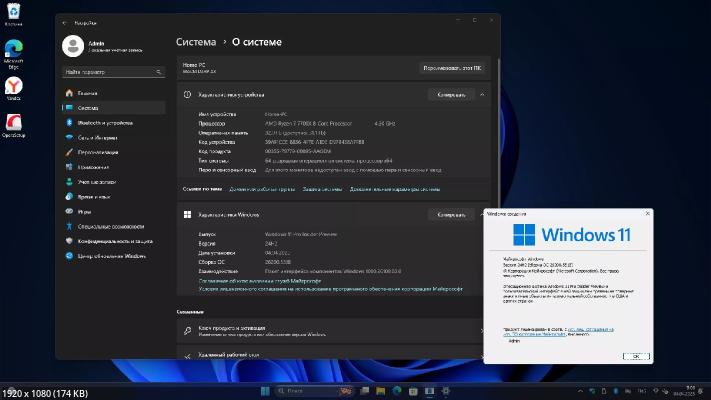Image resolution: width=711 pixels, height=400 pixels.
Task: Open the Home (Главная) settings page
Action: (x=113, y=93)
